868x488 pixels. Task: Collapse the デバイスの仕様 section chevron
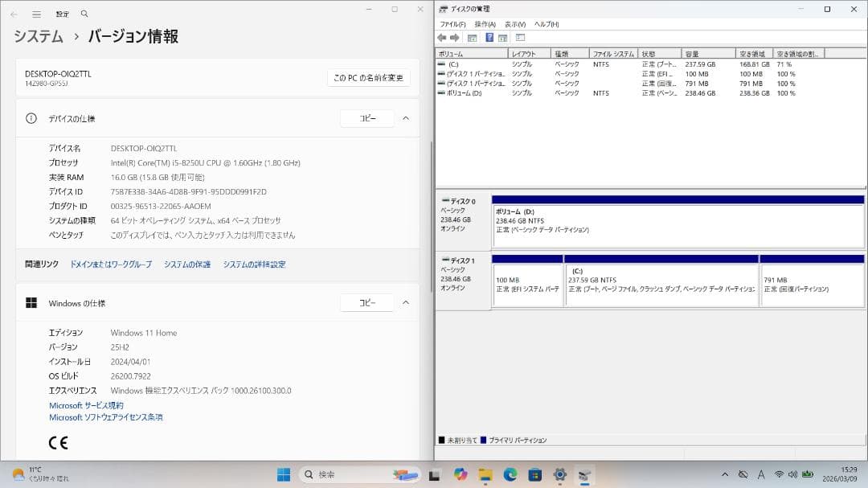[x=406, y=118]
